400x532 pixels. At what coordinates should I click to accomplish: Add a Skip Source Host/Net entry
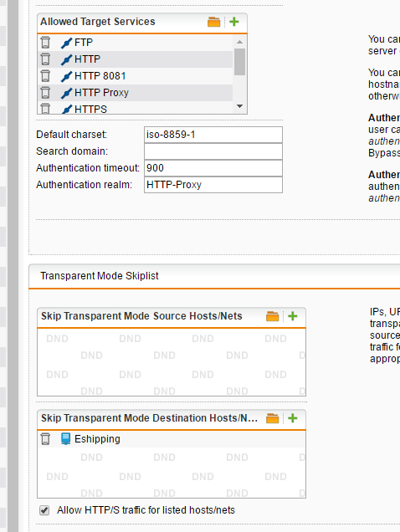coord(293,316)
